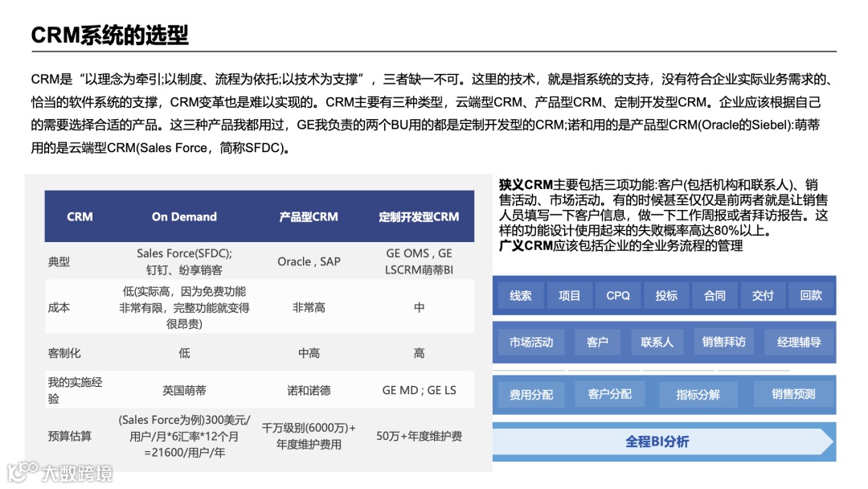Select the 投标 process box
Screen dimensions: 868x489
click(666, 295)
